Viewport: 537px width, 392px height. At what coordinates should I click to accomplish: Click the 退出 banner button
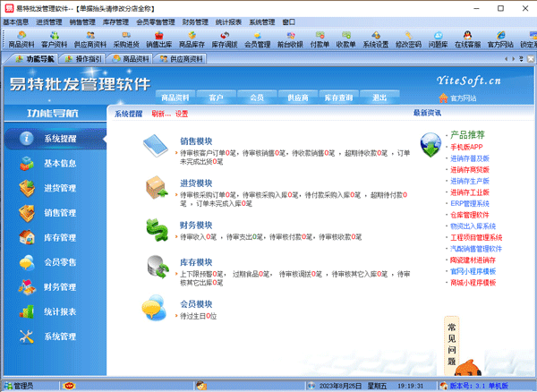click(379, 98)
